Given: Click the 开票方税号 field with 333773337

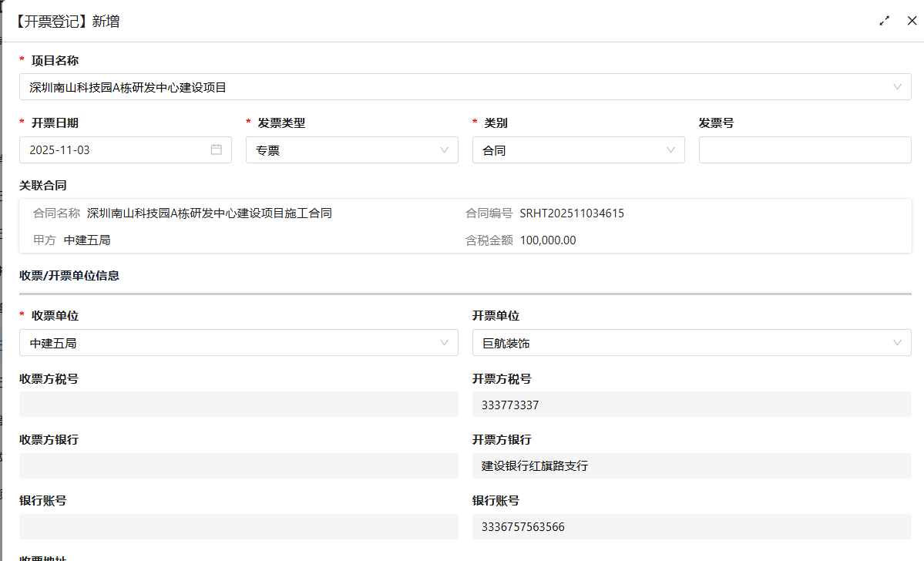Looking at the screenshot, I should click(691, 405).
